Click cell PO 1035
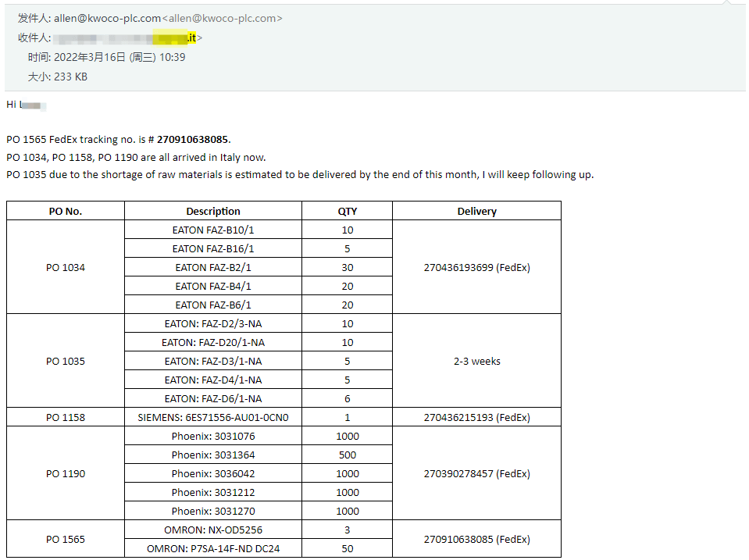 [x=66, y=362]
